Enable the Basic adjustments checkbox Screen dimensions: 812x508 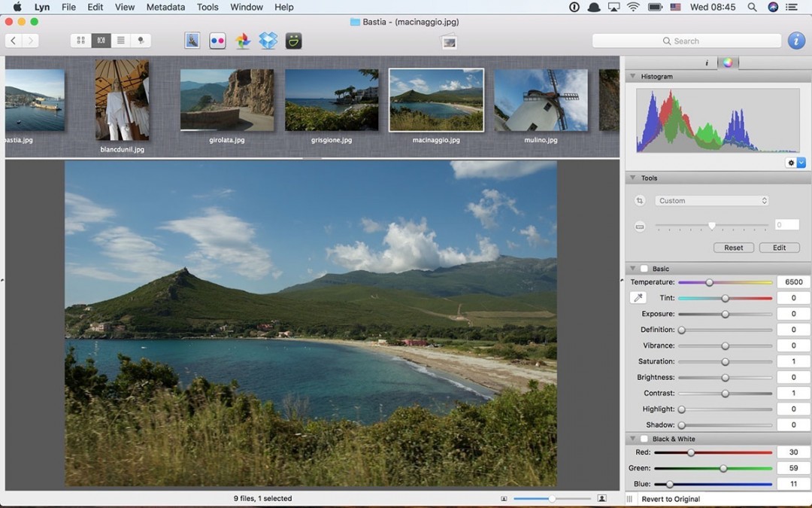click(644, 269)
